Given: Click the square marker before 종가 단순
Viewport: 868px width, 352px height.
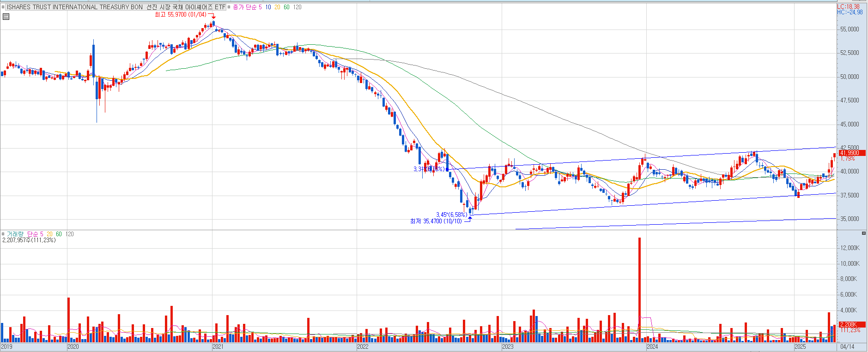Looking at the screenshot, I should (x=229, y=7).
